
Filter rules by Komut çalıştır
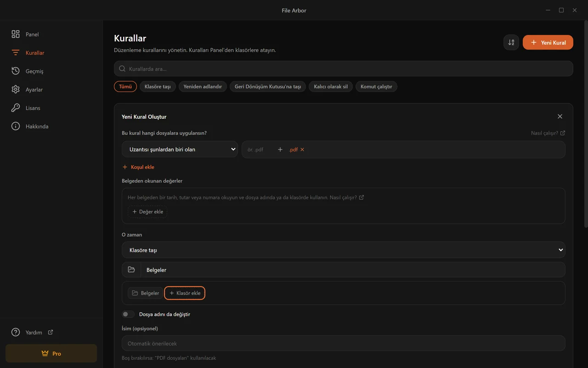(x=376, y=86)
